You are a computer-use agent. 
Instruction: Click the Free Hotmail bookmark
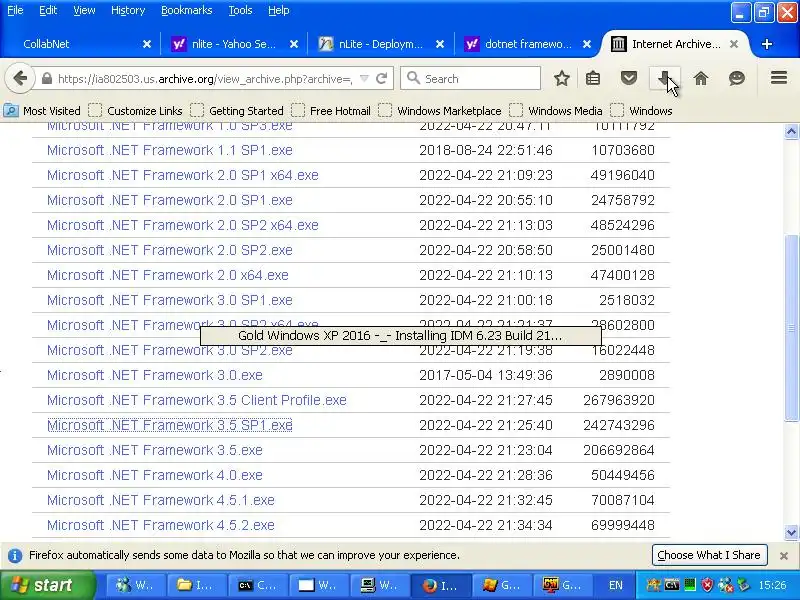pyautogui.click(x=331, y=111)
